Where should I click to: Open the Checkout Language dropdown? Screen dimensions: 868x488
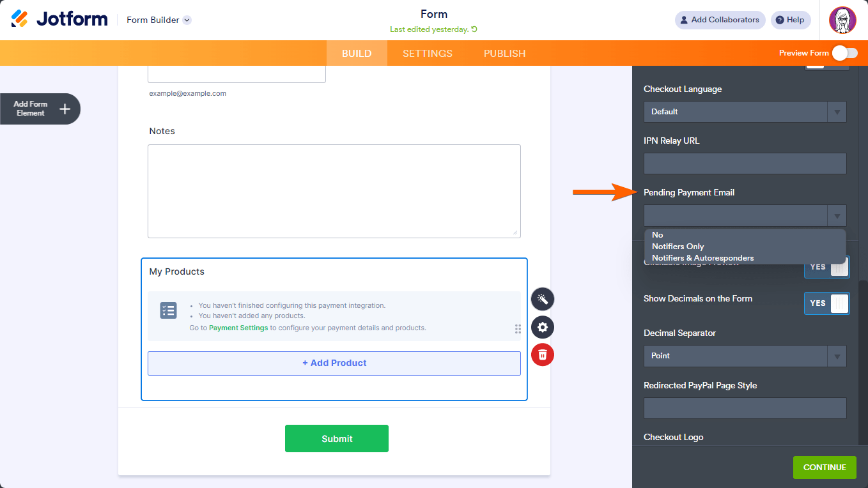tap(745, 112)
